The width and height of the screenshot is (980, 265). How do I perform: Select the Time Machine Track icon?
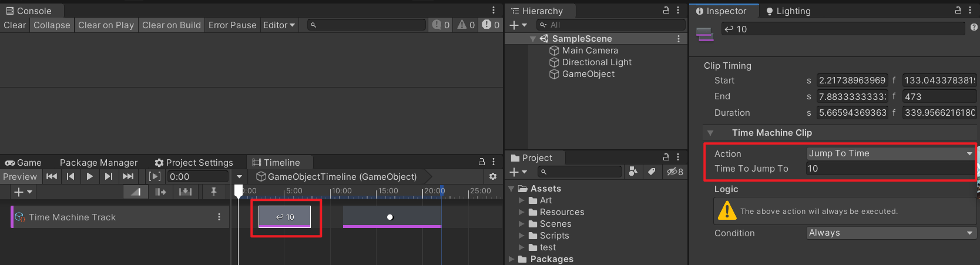[20, 217]
